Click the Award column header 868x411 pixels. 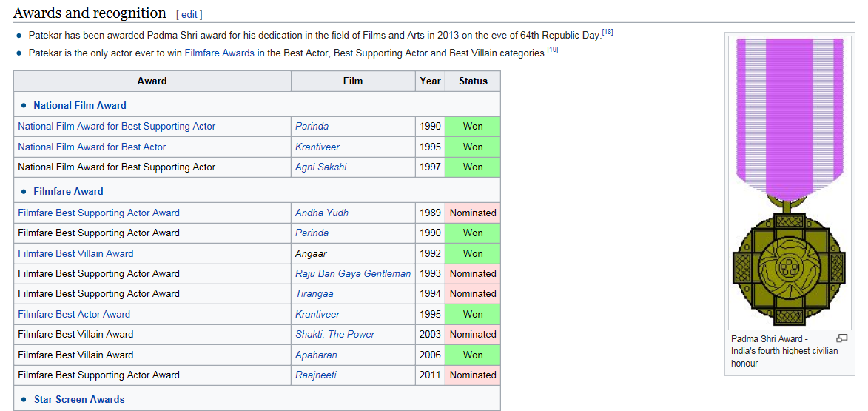click(x=152, y=81)
